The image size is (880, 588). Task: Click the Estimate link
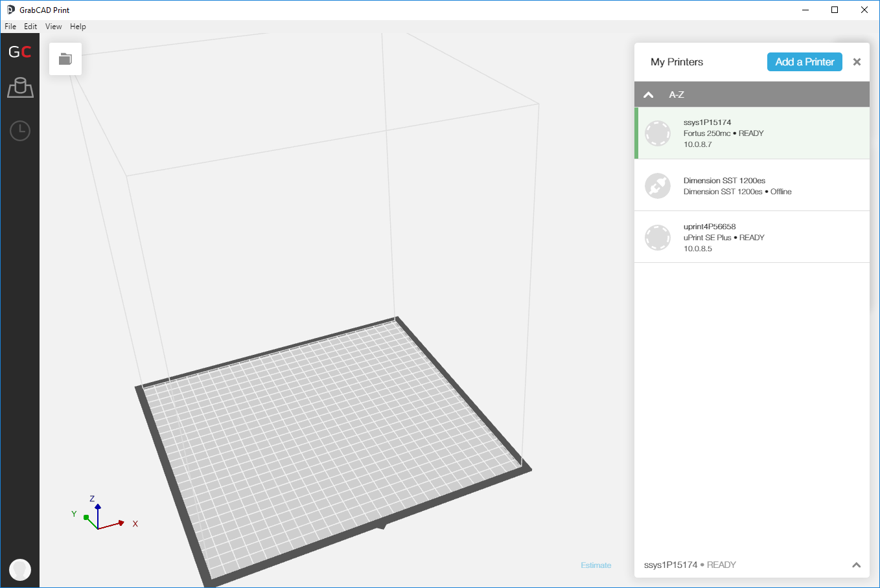pyautogui.click(x=596, y=565)
